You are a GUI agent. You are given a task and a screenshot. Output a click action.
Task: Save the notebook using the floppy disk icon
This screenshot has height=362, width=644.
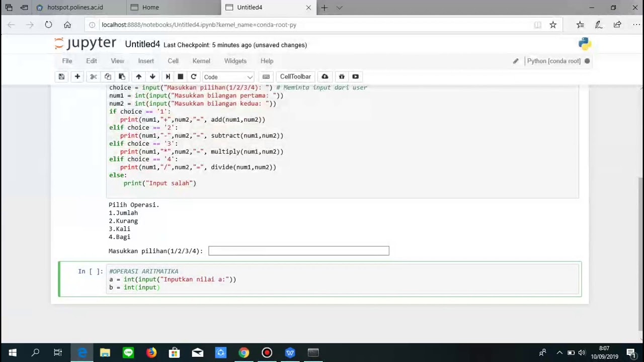(61, 77)
